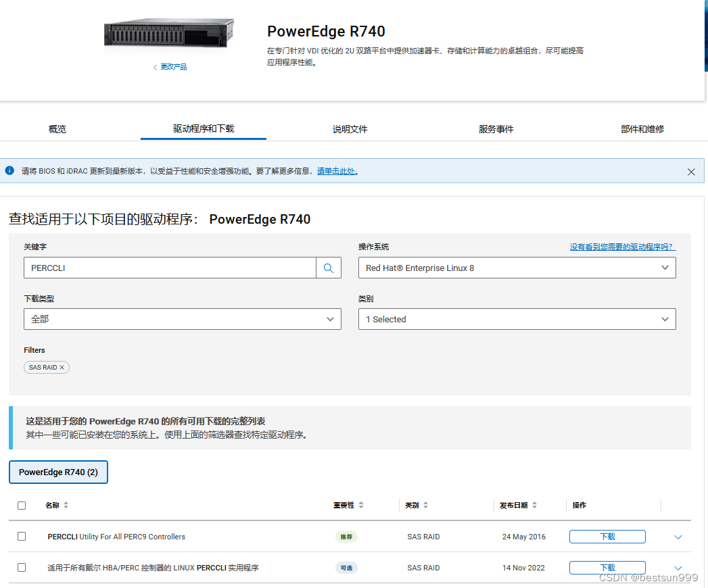
Task: Open the 更改产品 link
Action: 174,67
